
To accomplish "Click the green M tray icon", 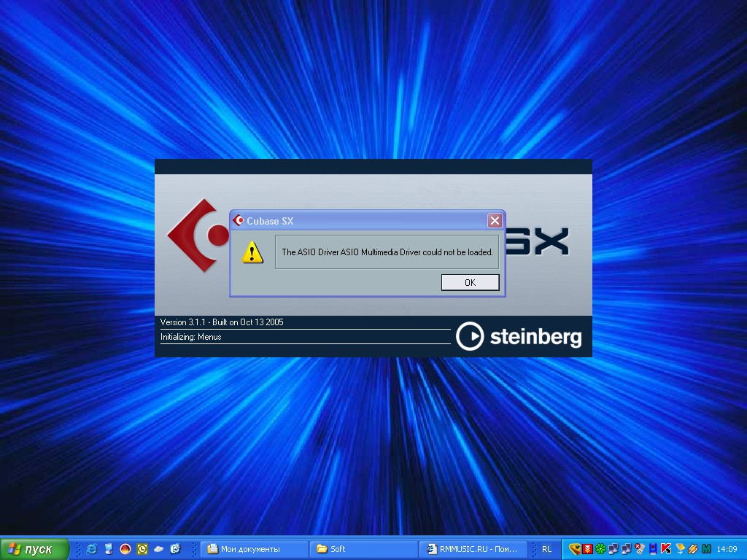I will 706,549.
